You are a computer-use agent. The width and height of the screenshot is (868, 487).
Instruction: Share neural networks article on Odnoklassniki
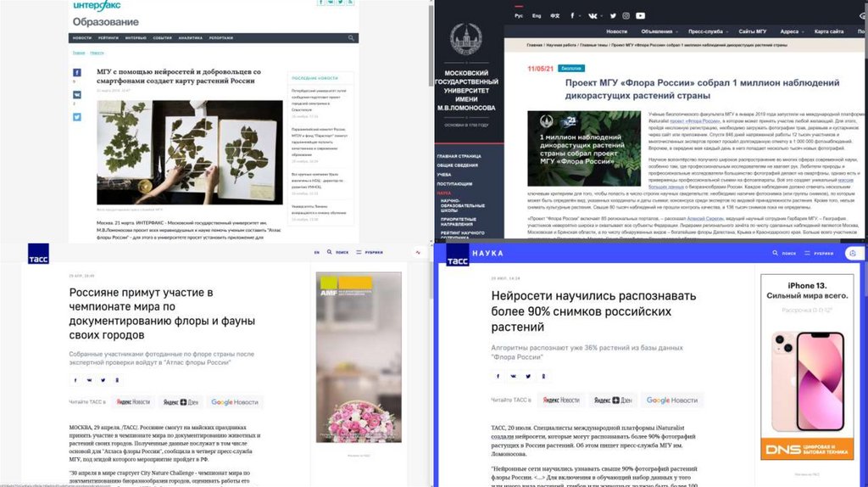pos(543,376)
